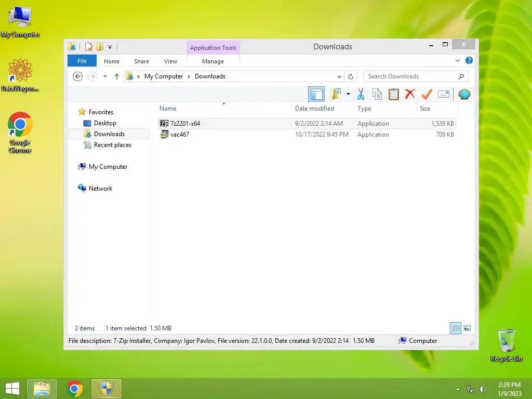This screenshot has height=399, width=532.
Task: Click the 7z2201-x64 file icon
Action: (164, 124)
